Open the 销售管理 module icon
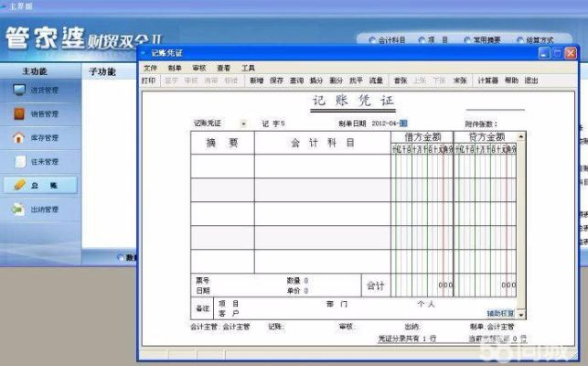588x366 pixels. (19, 113)
